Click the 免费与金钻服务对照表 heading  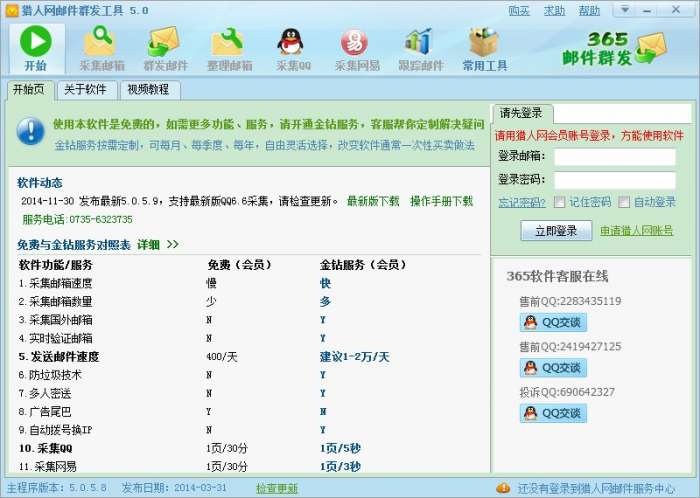point(74,245)
